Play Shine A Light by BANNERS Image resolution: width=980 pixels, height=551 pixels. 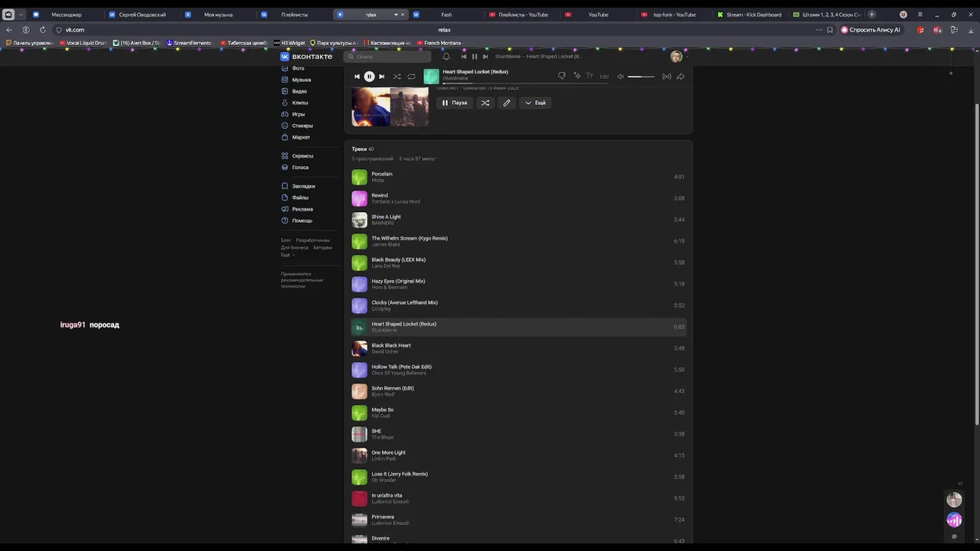(x=518, y=220)
